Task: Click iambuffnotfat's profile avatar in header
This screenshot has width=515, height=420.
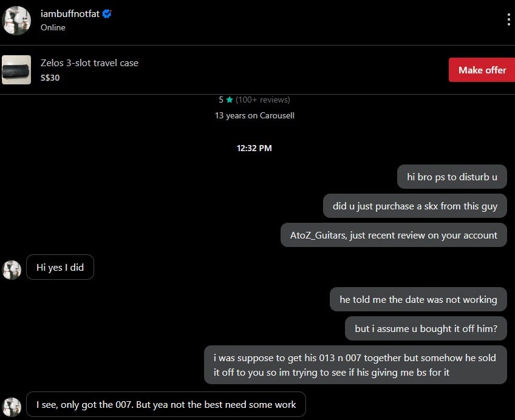Action: pyautogui.click(x=16, y=20)
